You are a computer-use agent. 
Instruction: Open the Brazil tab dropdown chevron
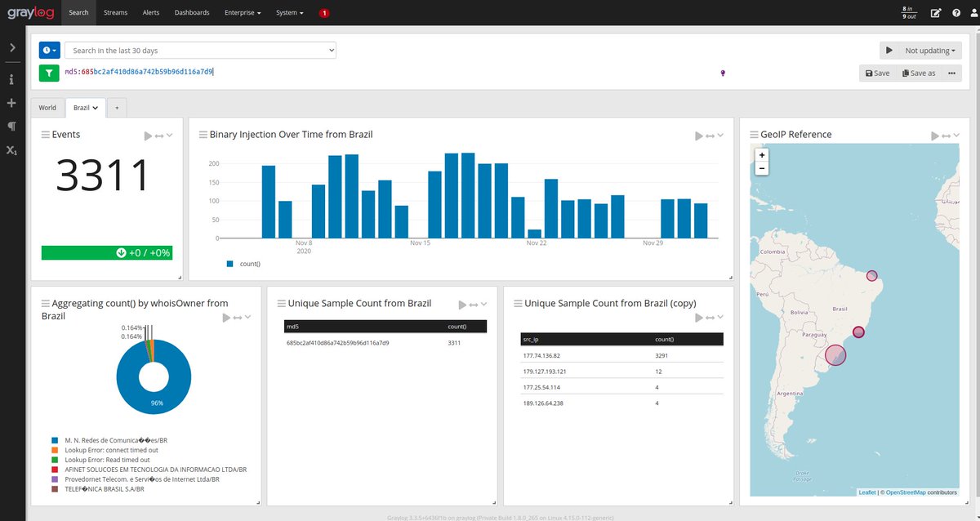tap(96, 108)
